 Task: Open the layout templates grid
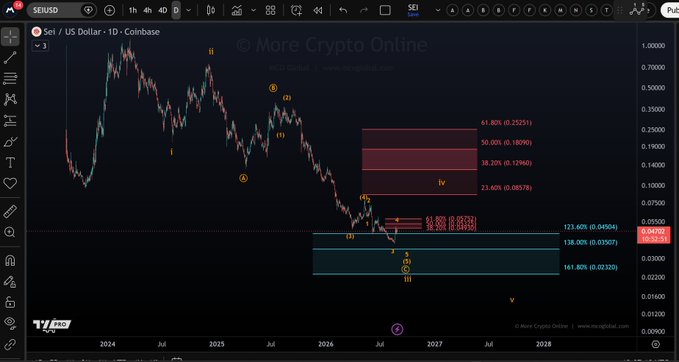[270, 10]
